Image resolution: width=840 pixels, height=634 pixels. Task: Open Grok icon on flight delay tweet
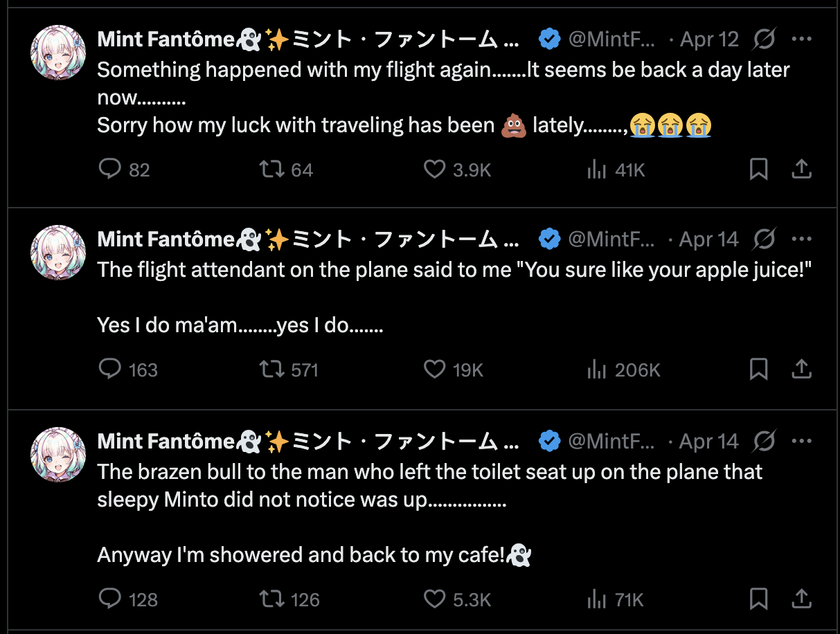click(764, 39)
